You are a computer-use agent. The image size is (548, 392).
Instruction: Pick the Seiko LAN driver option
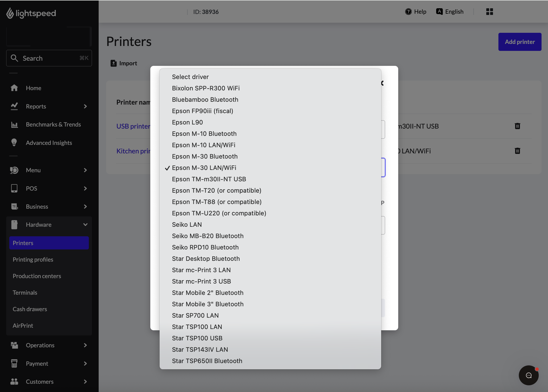tap(187, 225)
